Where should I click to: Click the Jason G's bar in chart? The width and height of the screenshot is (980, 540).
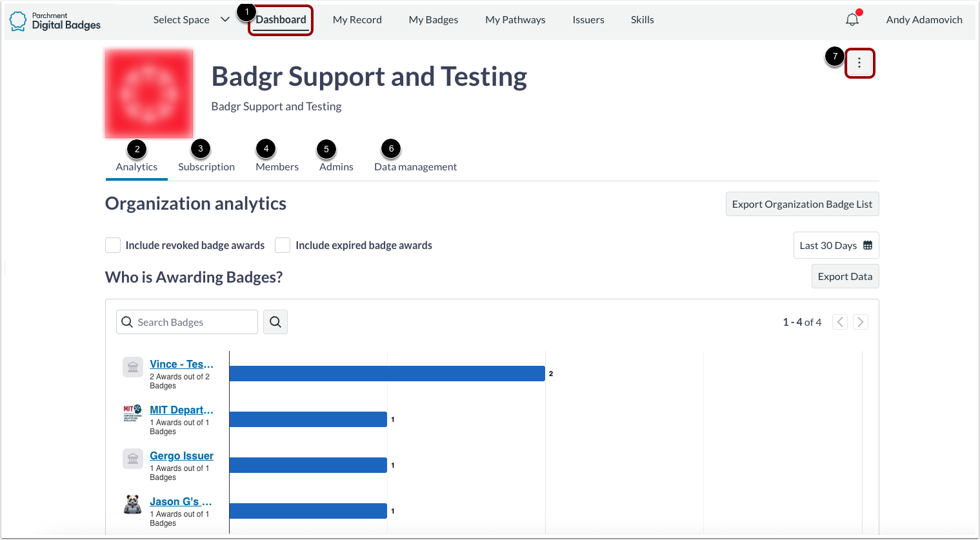308,511
